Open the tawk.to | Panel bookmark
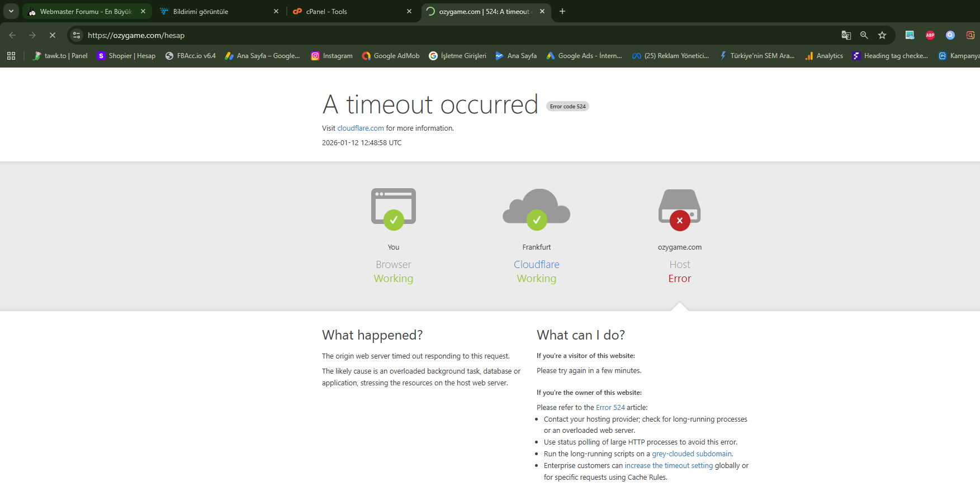This screenshot has height=487, width=980. pos(60,56)
